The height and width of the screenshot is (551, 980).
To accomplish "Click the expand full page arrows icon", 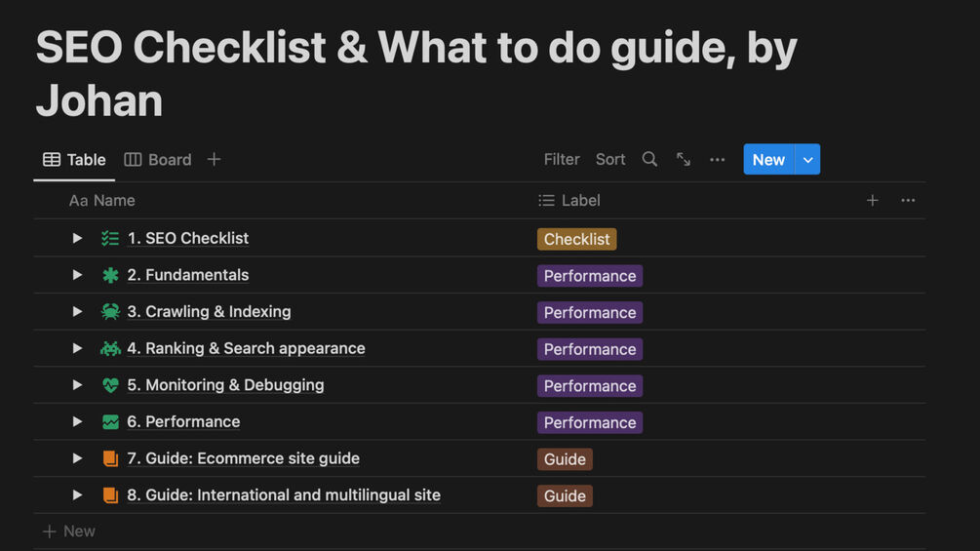I will [684, 159].
